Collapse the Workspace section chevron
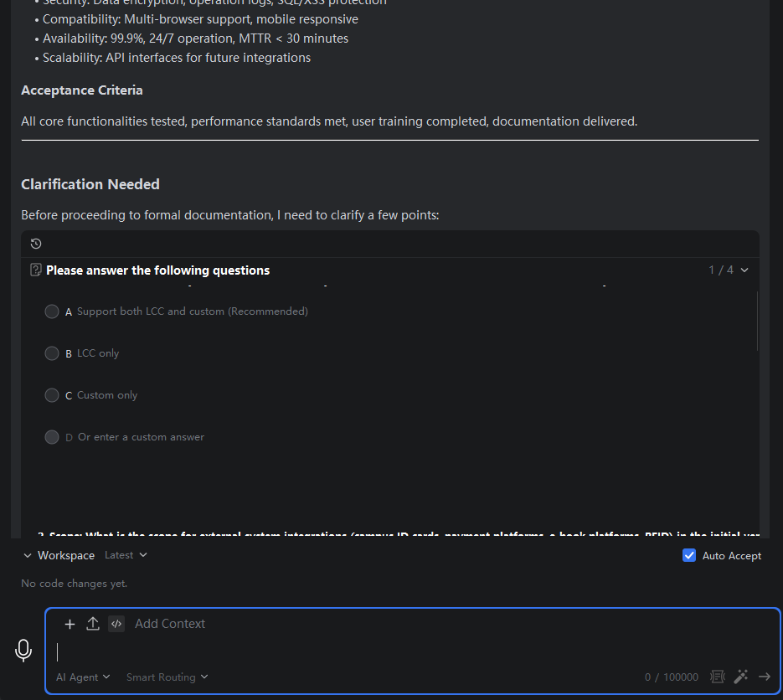Image resolution: width=783 pixels, height=700 pixels. click(28, 556)
